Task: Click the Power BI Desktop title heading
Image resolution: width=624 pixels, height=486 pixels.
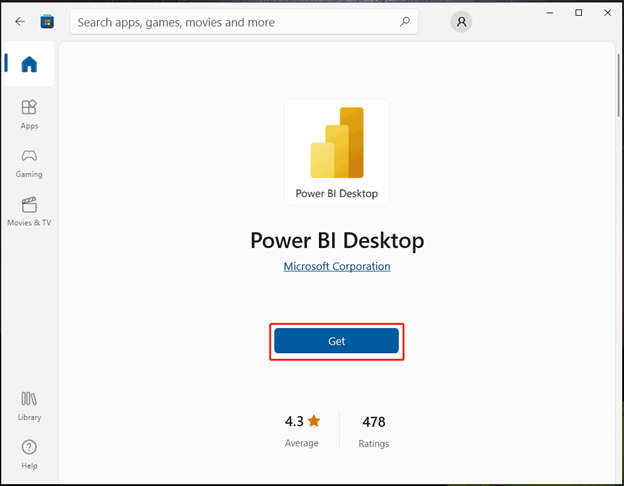Action: 337,241
